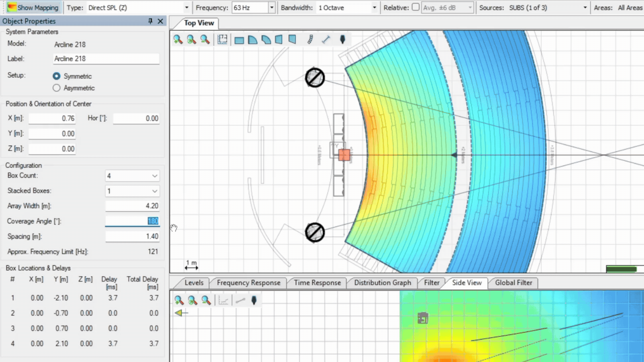Select the rectangular audience area tool
Viewport: 644px width, 362px height.
tap(239, 40)
